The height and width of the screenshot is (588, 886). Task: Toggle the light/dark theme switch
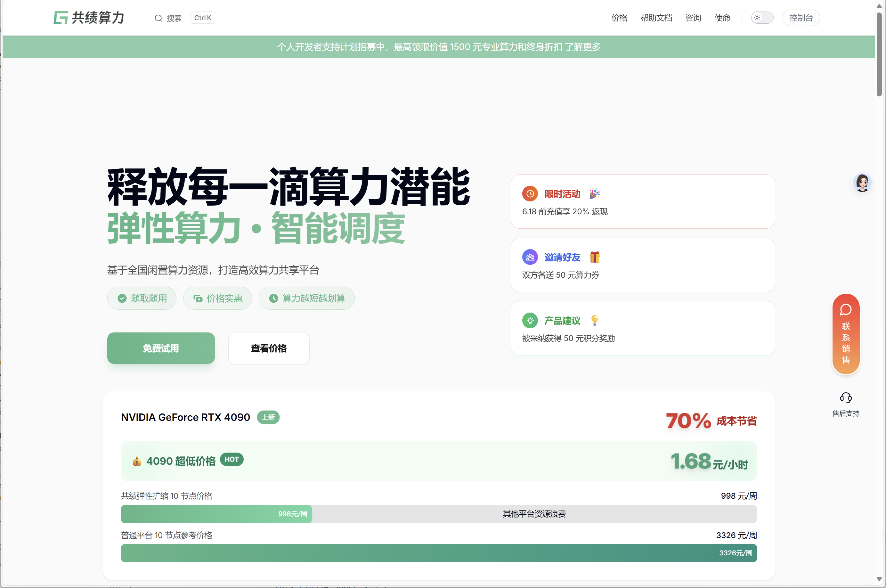(x=762, y=18)
